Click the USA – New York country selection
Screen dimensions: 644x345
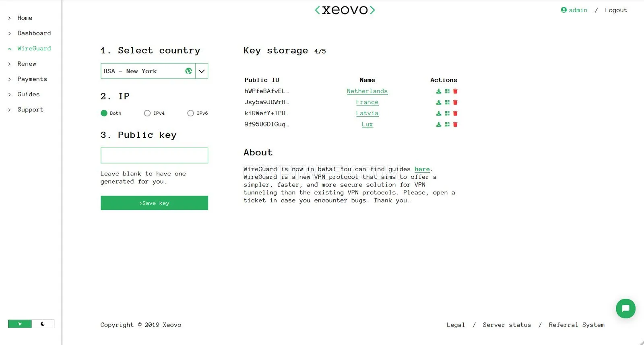click(148, 71)
